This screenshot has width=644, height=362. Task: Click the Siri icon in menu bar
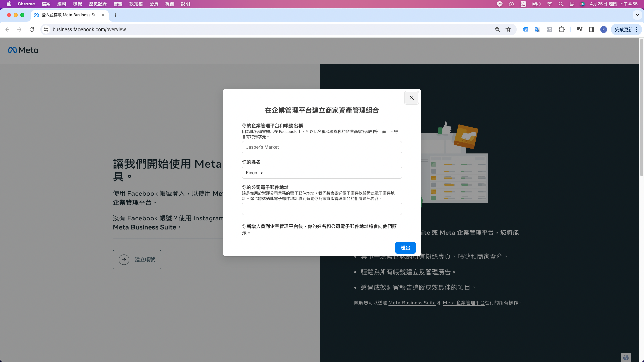point(583,4)
